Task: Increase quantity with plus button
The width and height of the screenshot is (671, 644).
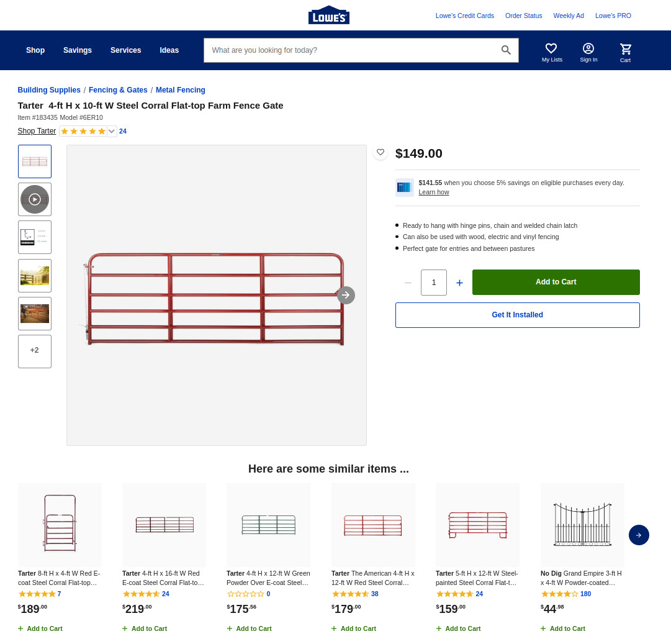Action: click(x=459, y=283)
